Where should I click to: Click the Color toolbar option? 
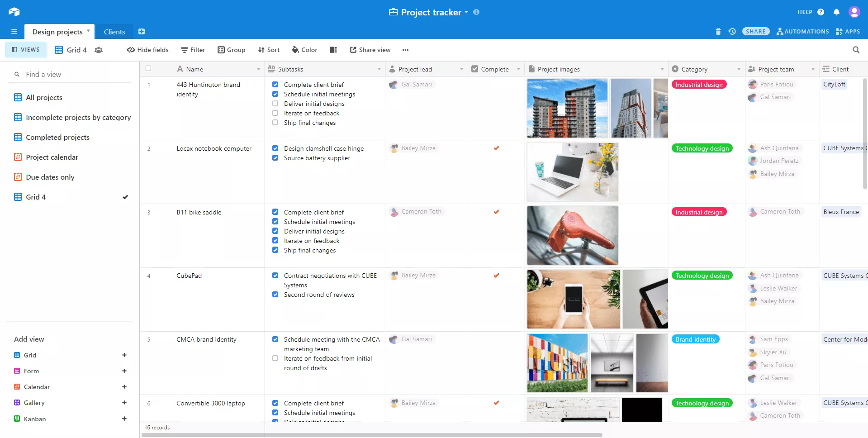(304, 50)
